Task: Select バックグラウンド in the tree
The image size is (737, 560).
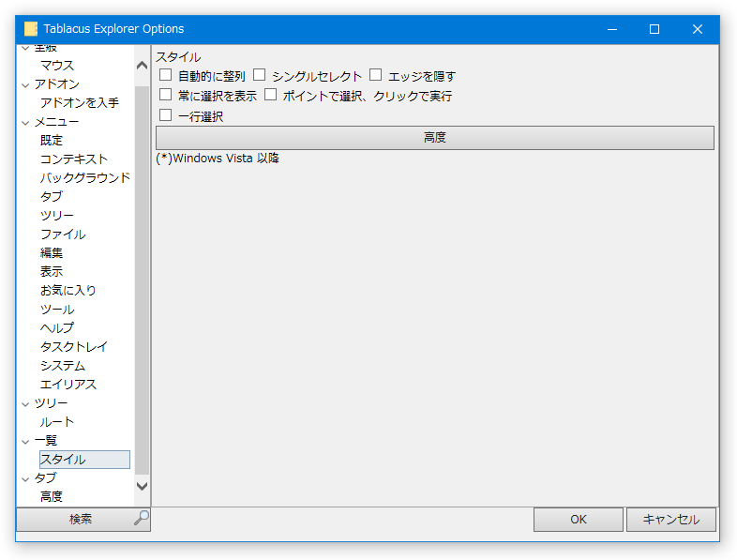Action: [x=85, y=177]
